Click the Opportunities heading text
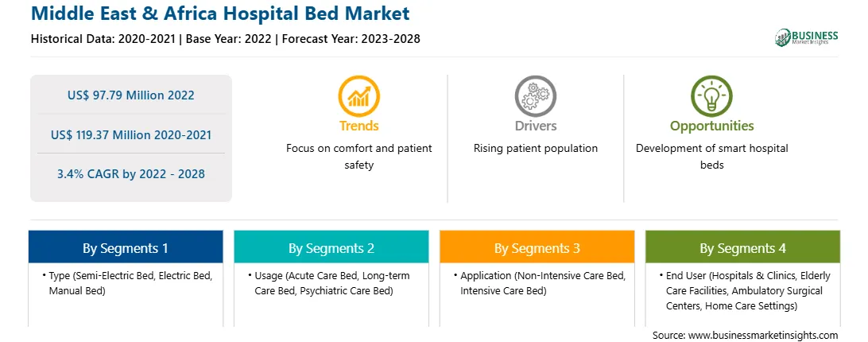Image resolution: width=868 pixels, height=342 pixels. [712, 126]
